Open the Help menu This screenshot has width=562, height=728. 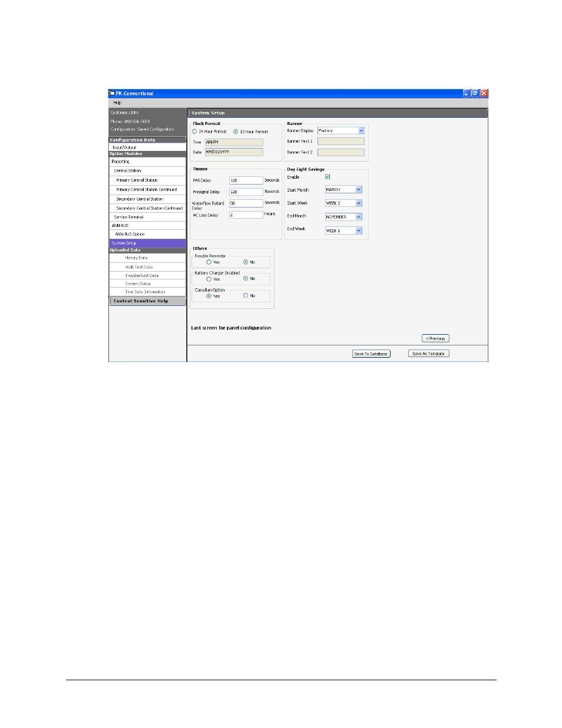pos(117,103)
